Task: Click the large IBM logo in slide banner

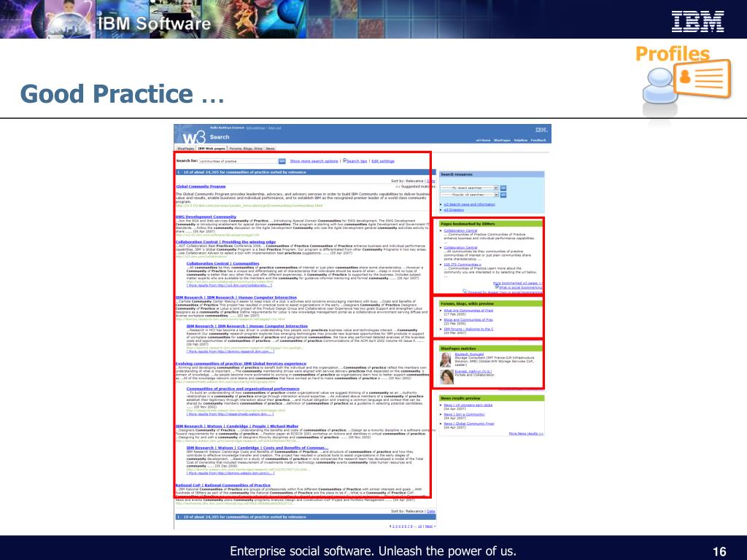Action: pyautogui.click(x=698, y=21)
